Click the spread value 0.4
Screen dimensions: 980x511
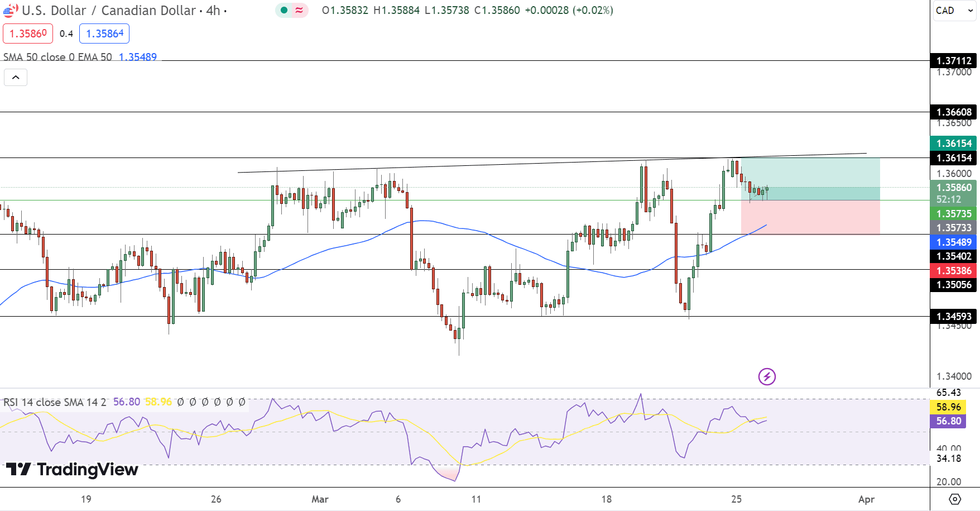point(66,34)
